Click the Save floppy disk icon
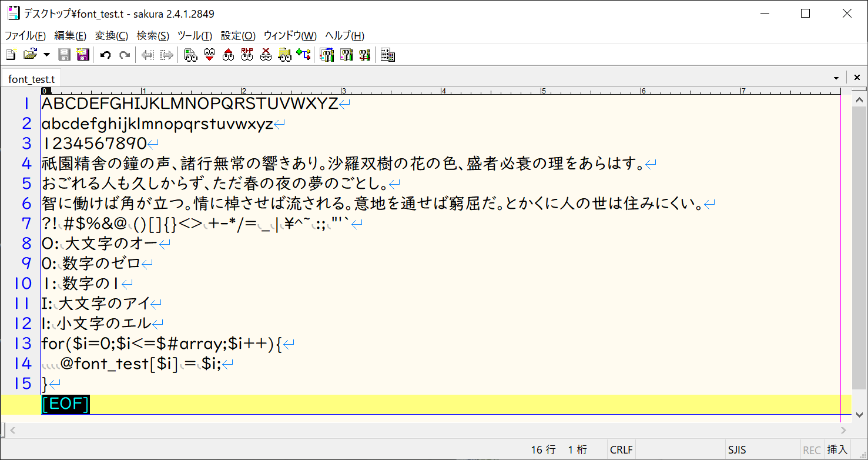This screenshot has width=868, height=460. [65, 55]
